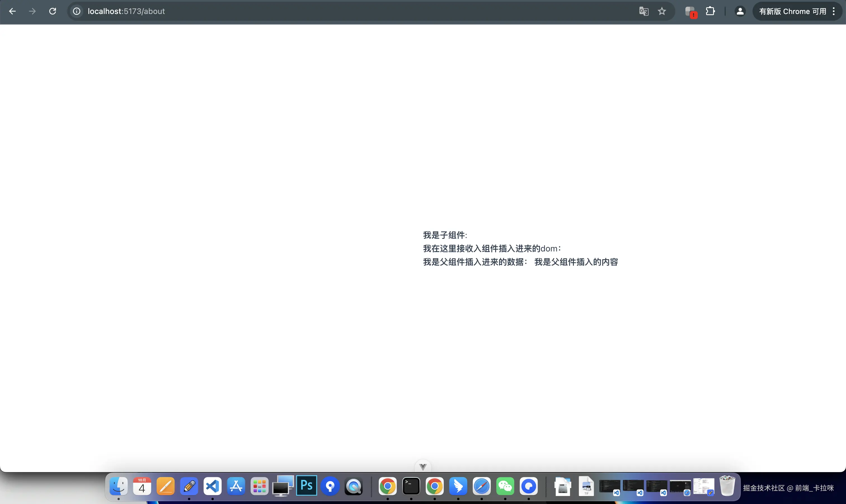The height and width of the screenshot is (504, 846).
Task: Open Safari from the dock
Action: [x=481, y=486]
